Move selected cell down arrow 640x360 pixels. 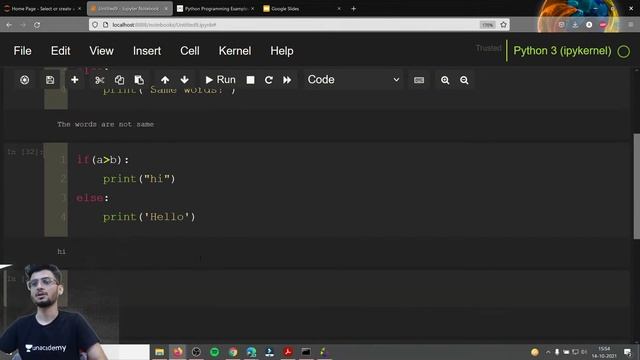point(184,80)
